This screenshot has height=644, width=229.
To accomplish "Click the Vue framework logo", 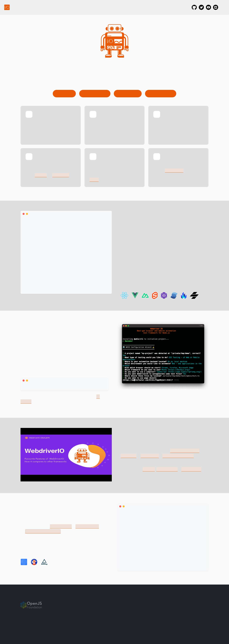I will [135, 295].
